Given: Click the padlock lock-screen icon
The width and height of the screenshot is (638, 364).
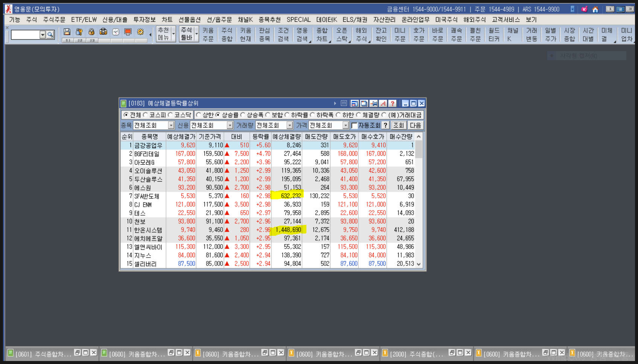Looking at the screenshot, I should pos(91,32).
